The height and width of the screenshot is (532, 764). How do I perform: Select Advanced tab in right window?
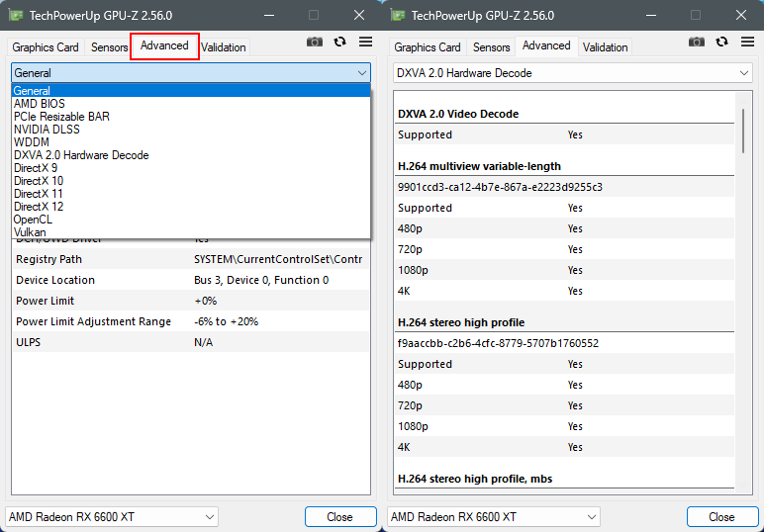(x=546, y=45)
